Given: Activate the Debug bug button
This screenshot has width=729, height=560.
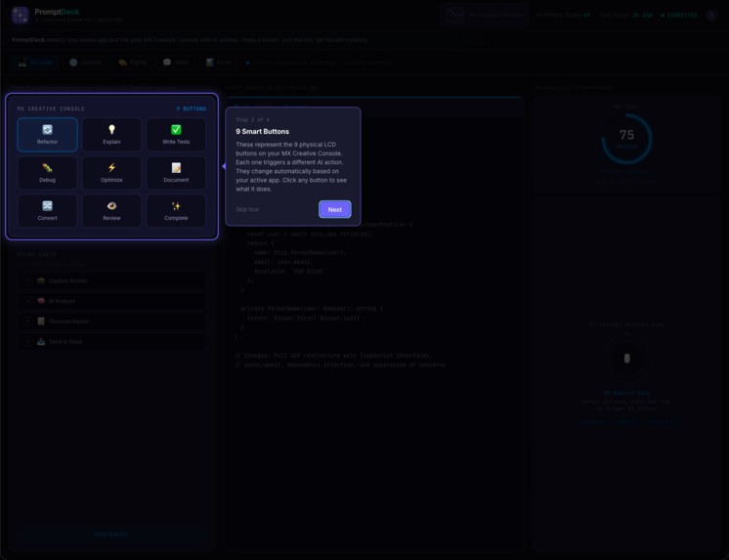Looking at the screenshot, I should [x=48, y=173].
